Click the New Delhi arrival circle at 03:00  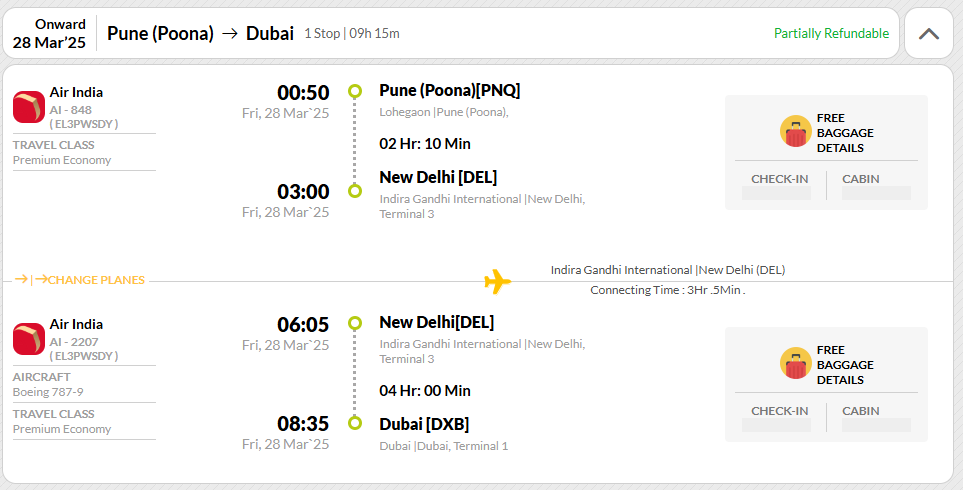354,191
